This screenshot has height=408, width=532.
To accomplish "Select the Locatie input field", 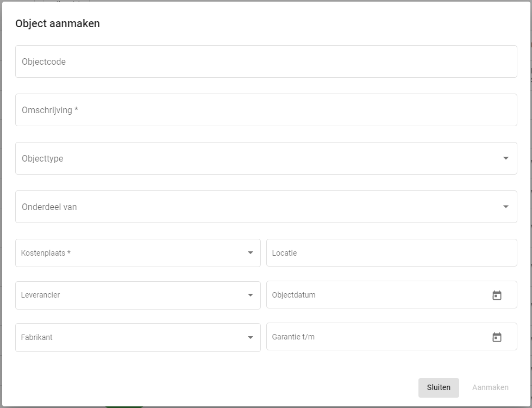I will click(391, 253).
